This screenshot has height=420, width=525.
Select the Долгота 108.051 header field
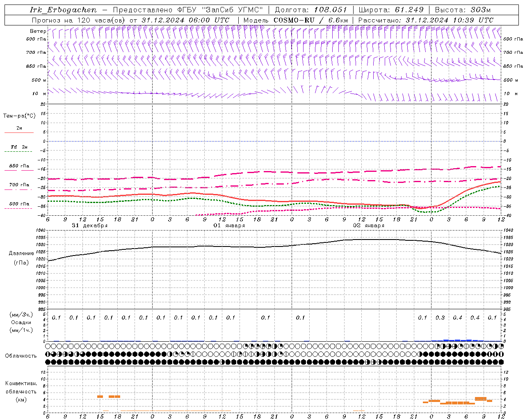pyautogui.click(x=310, y=10)
